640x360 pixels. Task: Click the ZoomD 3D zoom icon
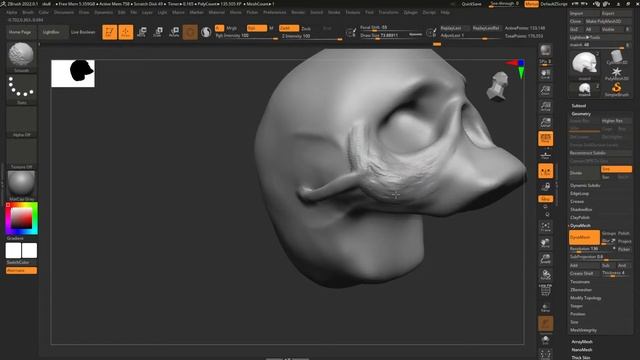(x=545, y=259)
